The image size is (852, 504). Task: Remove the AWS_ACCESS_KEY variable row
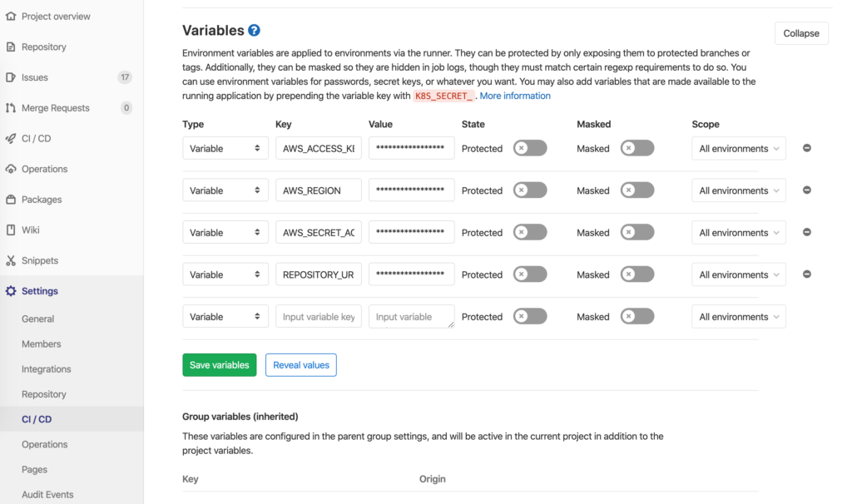(806, 148)
